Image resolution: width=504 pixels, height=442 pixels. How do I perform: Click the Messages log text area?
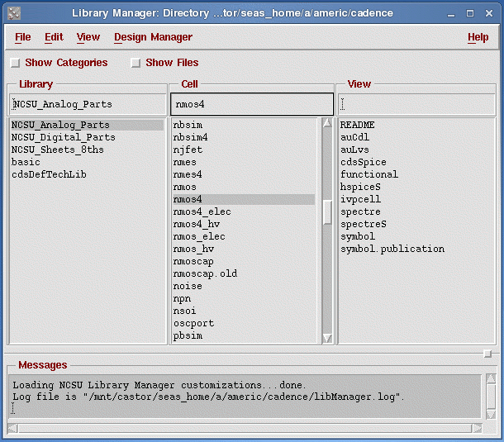click(x=245, y=397)
